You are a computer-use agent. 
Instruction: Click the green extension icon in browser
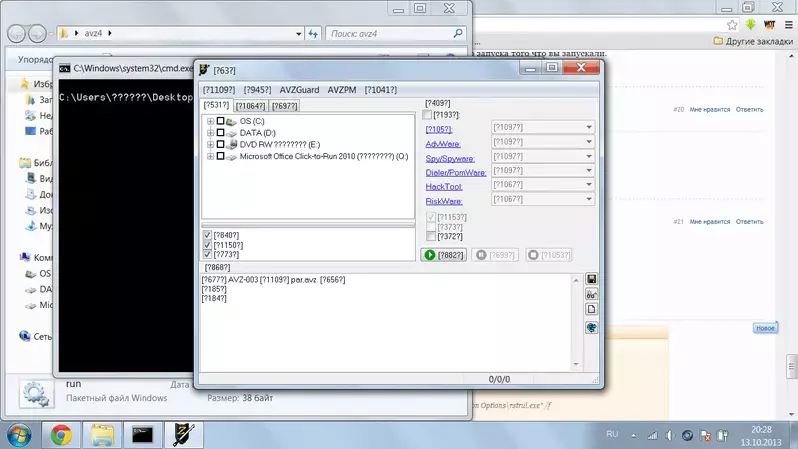pyautogui.click(x=751, y=24)
